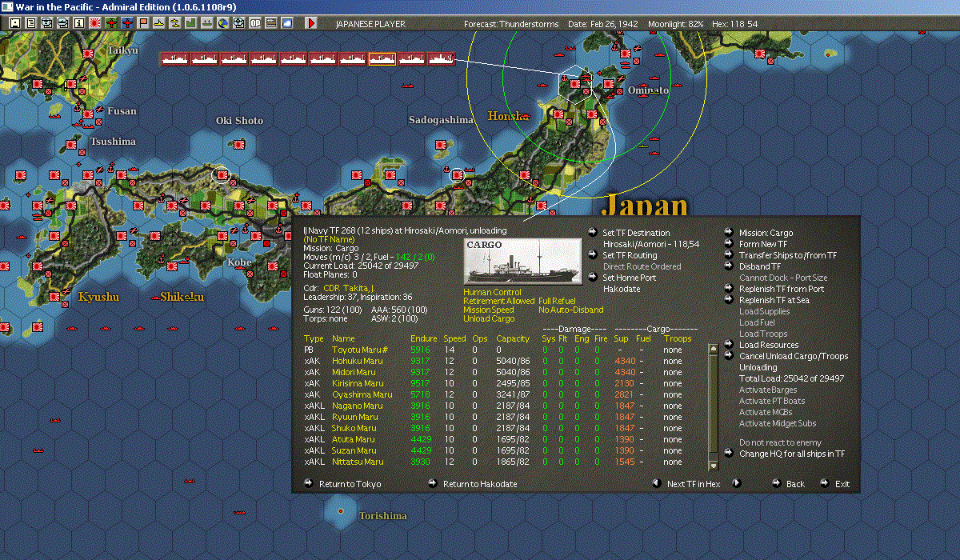Open ship Toyotu Maru details
The height and width of the screenshot is (560, 960).
click(x=360, y=350)
